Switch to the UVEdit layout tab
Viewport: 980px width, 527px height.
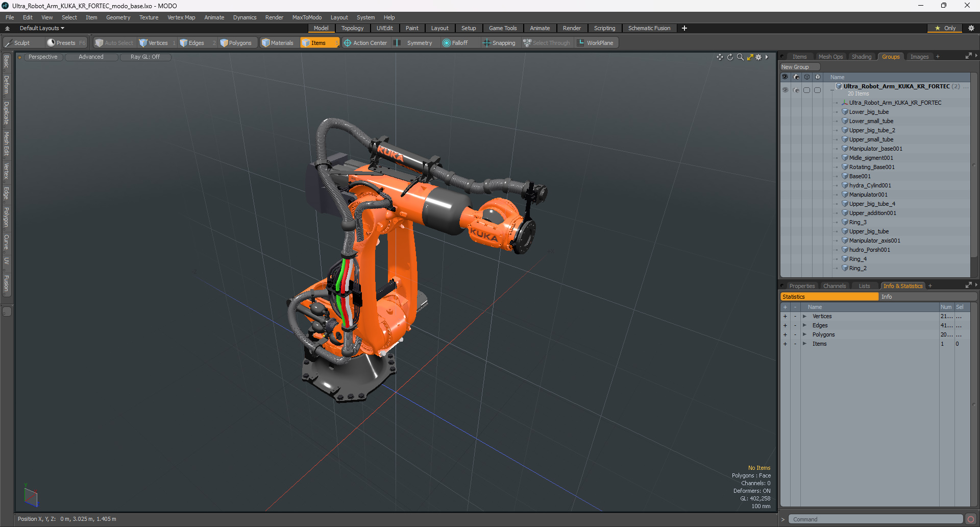[384, 28]
